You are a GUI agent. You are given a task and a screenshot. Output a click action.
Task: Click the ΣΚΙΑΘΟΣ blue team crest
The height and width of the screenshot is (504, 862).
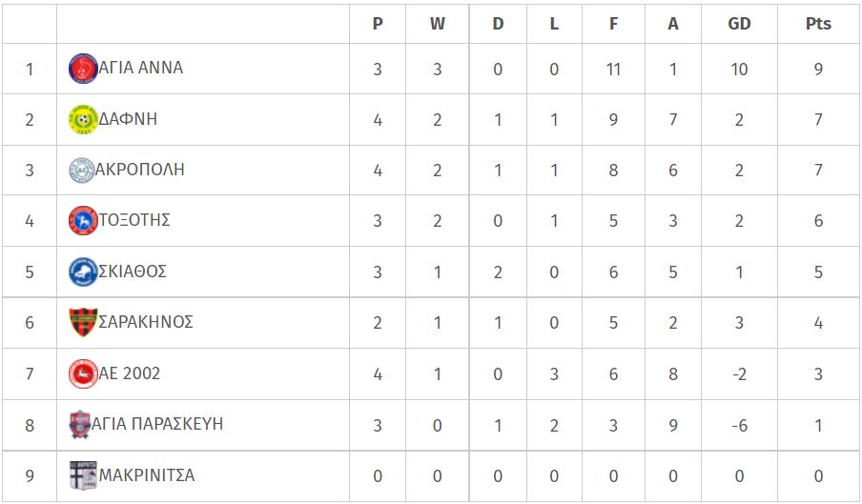(x=83, y=272)
